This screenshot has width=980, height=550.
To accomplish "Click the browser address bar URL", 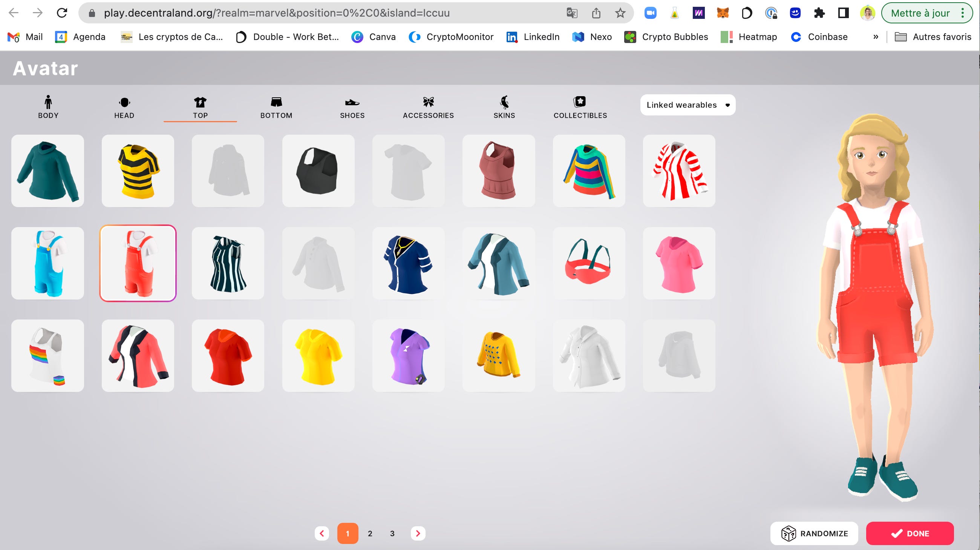I will (x=277, y=13).
